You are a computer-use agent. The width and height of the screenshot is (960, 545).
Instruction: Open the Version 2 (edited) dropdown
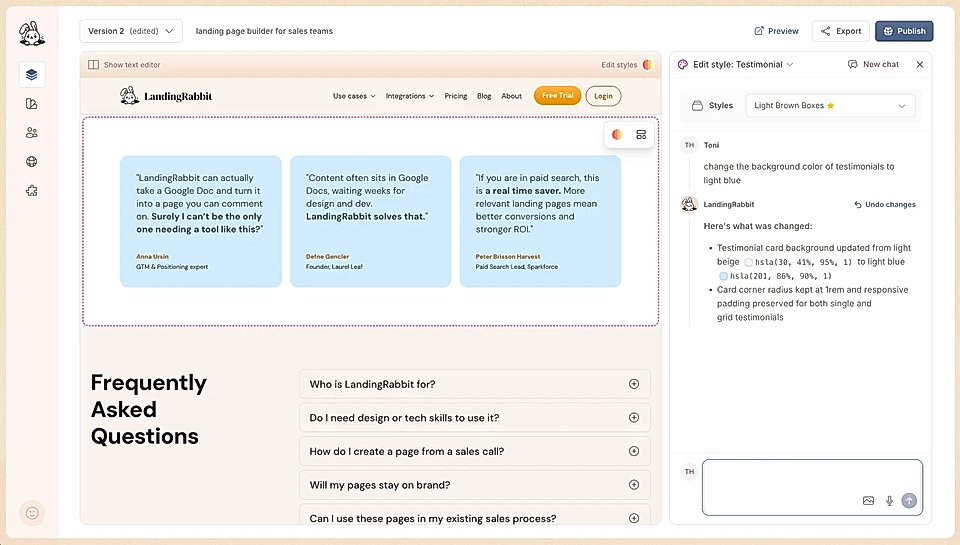click(x=131, y=31)
